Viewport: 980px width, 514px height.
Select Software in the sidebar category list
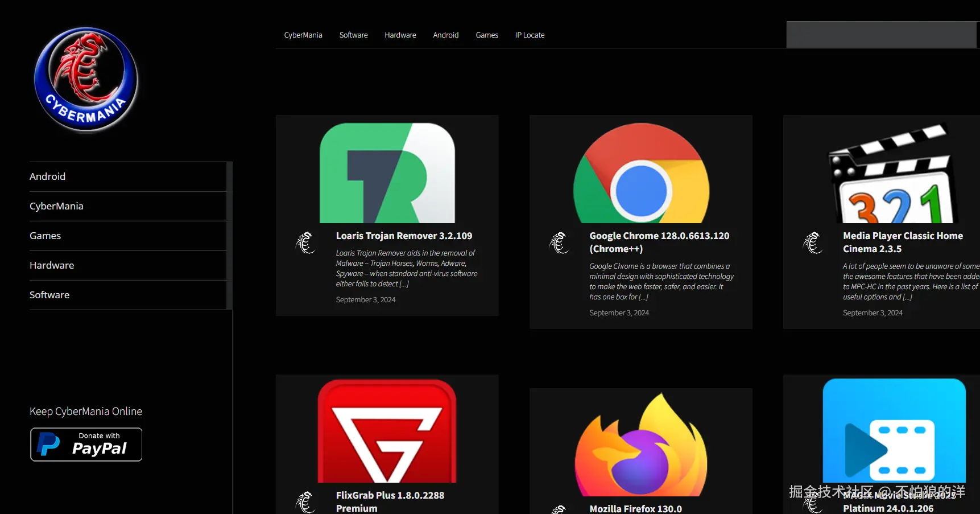128,295
